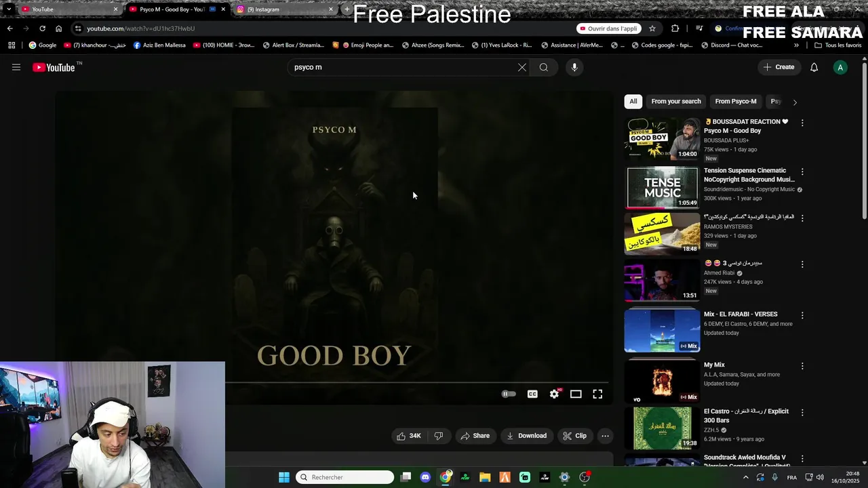Open options for El Castro video
Screen dimensions: 868x488
coord(802,412)
